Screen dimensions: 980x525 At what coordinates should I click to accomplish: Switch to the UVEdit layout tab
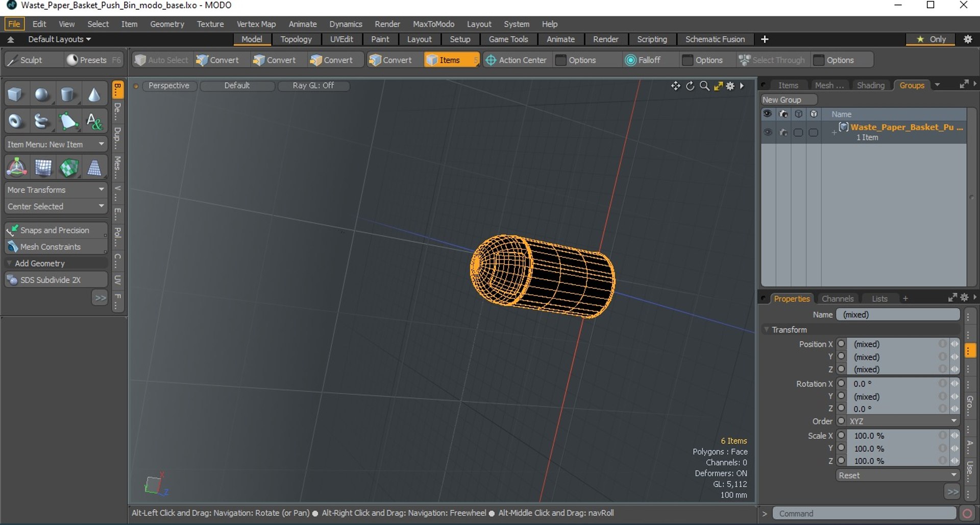click(341, 39)
